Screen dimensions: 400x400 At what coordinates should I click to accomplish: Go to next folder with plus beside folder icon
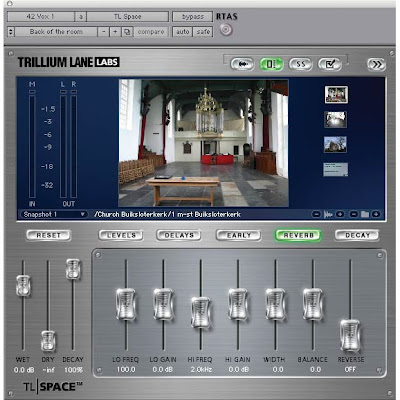tap(376, 214)
